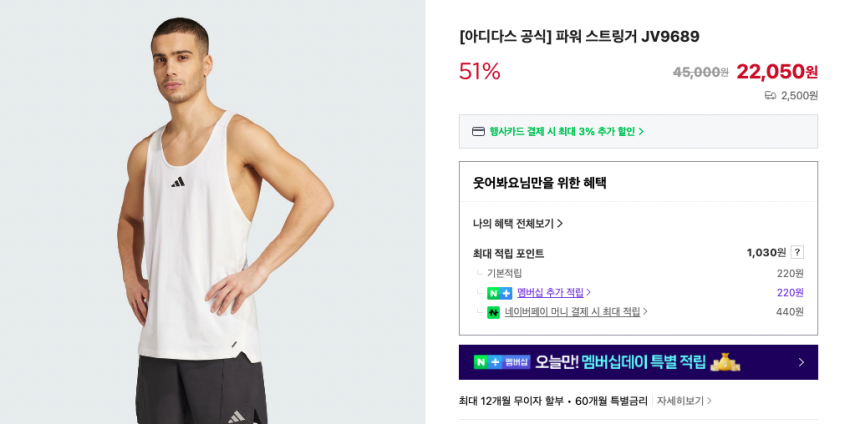Click the white arrow on 멤버십데이 banner
This screenshot has width=850, height=424.
point(802,362)
